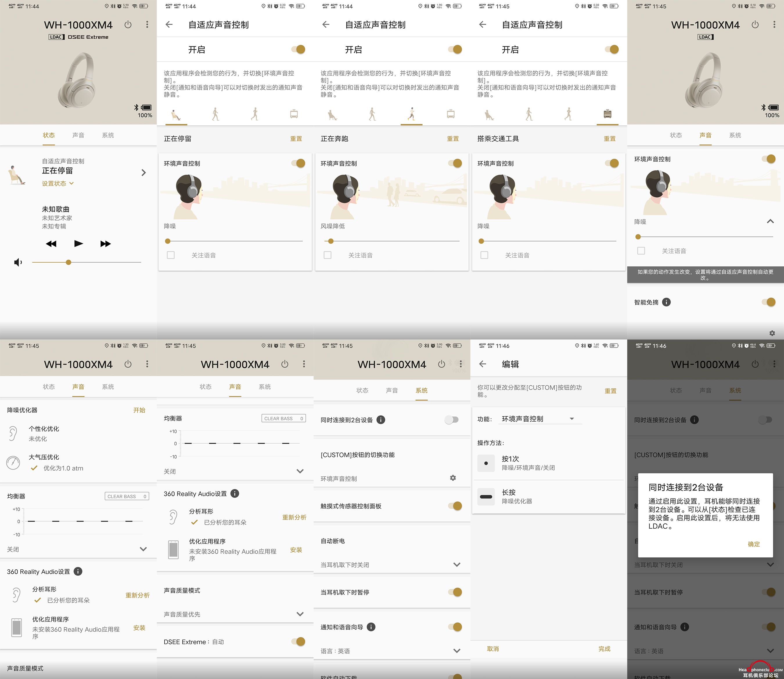This screenshot has height=679, width=784.
Task: Show info for 同时连接到2台设备 on undimmed screen
Action: pyautogui.click(x=381, y=420)
